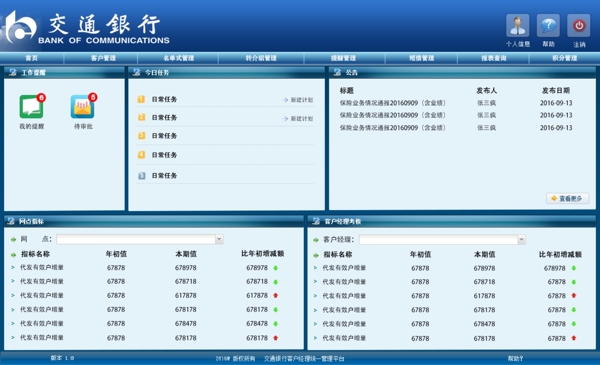Click 本期值 cell 678718 in 网点指标
The width and height of the screenshot is (600, 365).
click(x=186, y=282)
